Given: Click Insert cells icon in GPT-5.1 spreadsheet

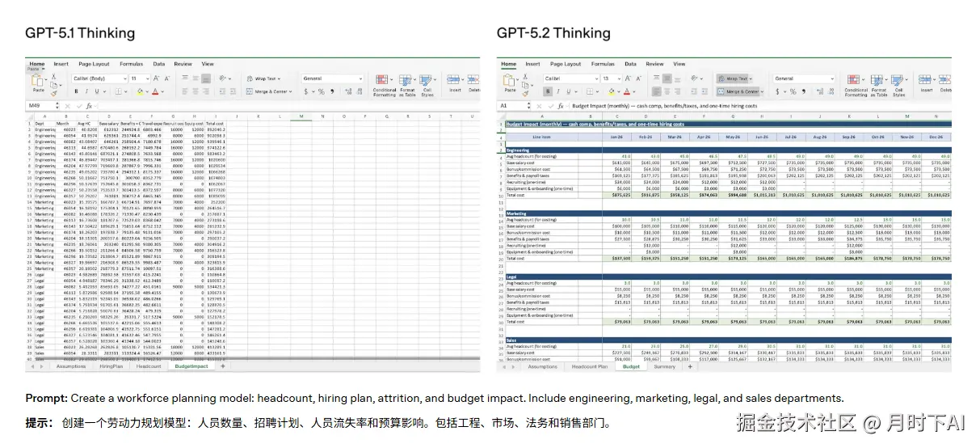Looking at the screenshot, I should coord(453,79).
